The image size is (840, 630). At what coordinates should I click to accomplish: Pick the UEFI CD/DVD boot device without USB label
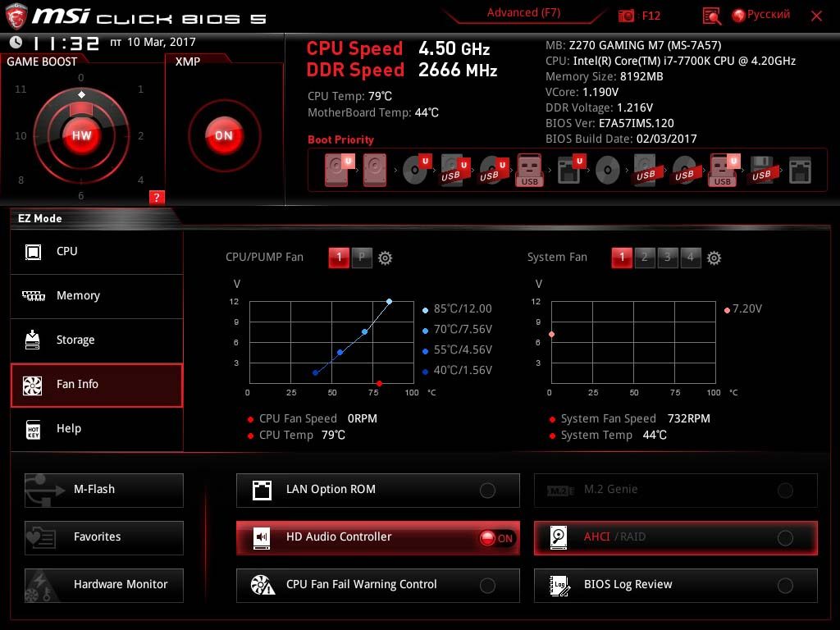(416, 170)
